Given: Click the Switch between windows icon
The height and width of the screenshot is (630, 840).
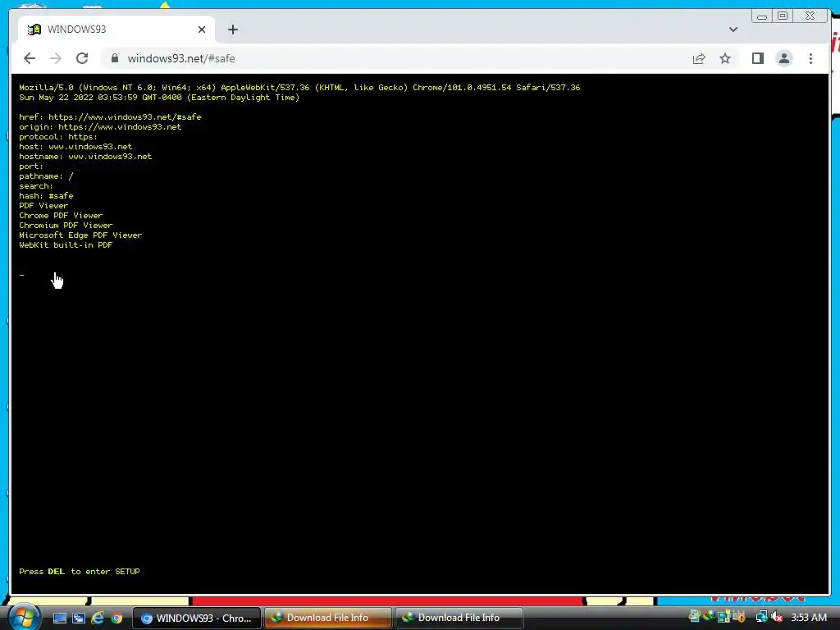Looking at the screenshot, I should click(x=79, y=618).
